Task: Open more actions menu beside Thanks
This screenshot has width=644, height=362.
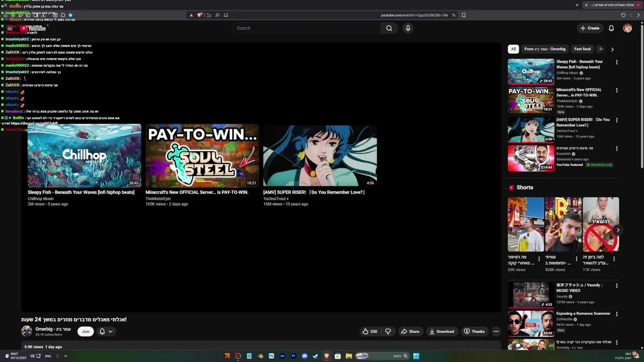Action: coord(496,331)
